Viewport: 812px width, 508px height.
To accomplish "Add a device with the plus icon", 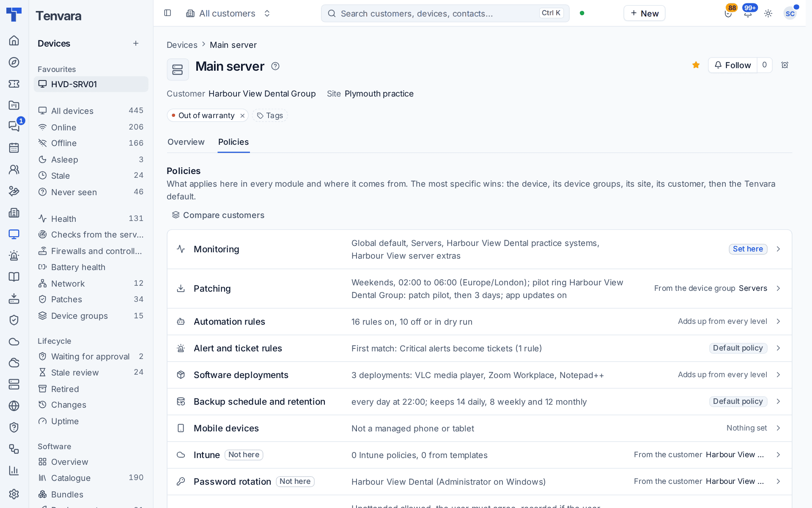I will click(136, 43).
